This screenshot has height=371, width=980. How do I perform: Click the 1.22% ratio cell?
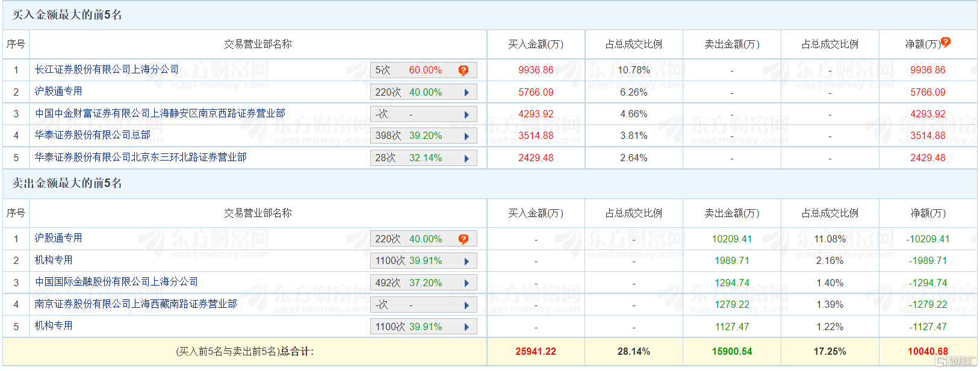pyautogui.click(x=830, y=327)
